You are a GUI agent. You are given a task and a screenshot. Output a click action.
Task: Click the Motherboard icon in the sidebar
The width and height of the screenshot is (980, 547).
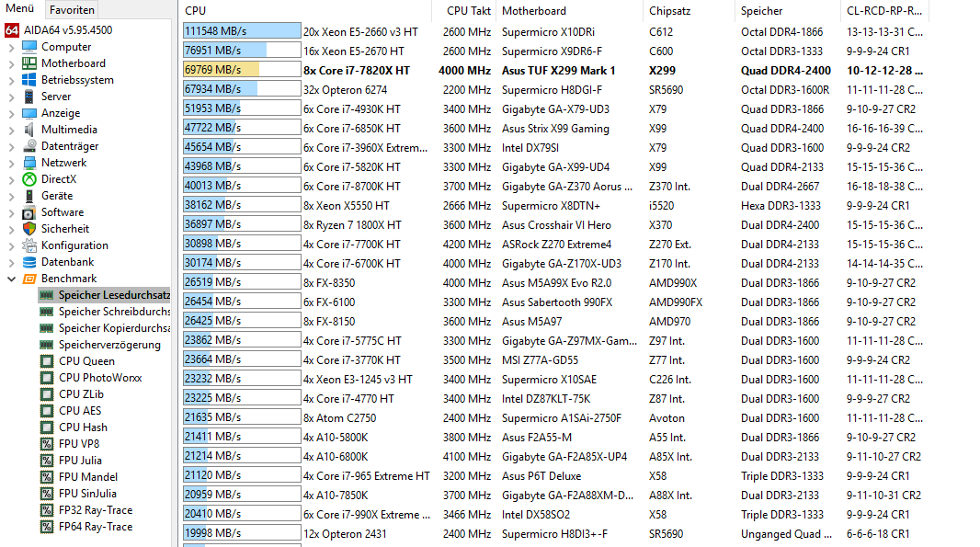(x=29, y=63)
